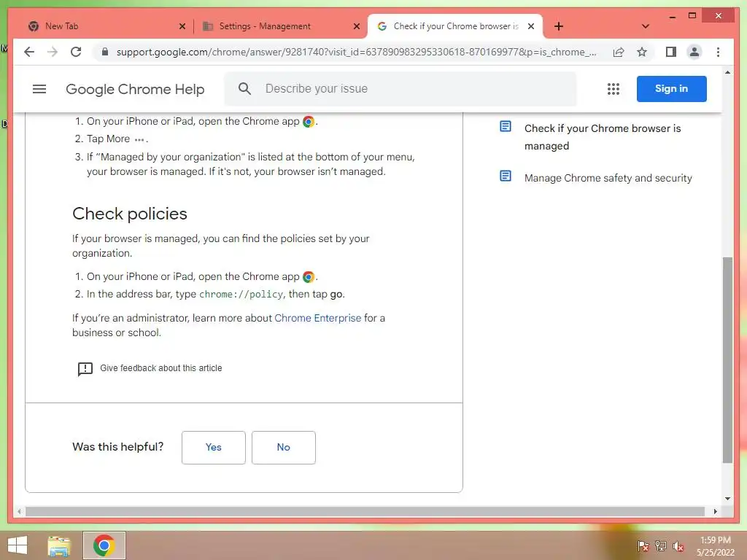Viewport: 747px width, 560px height.
Task: Open the tab search dropdown arrow
Action: (645, 26)
